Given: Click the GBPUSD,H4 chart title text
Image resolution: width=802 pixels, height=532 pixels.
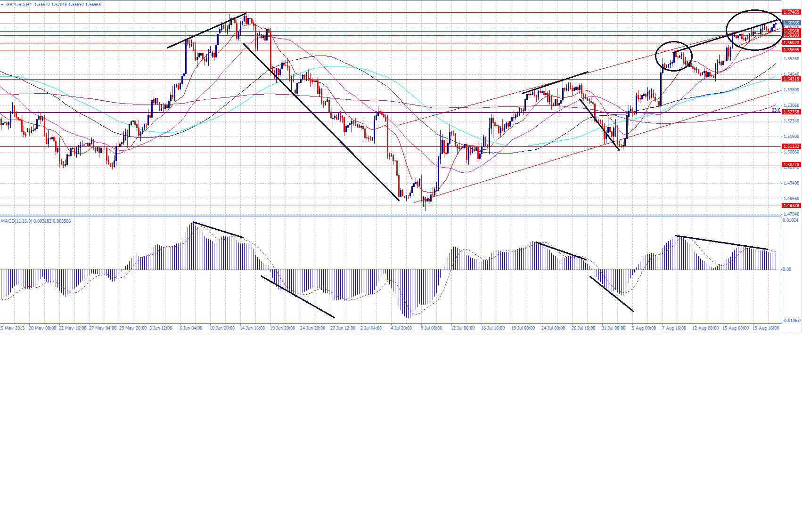Looking at the screenshot, I should [x=19, y=4].
